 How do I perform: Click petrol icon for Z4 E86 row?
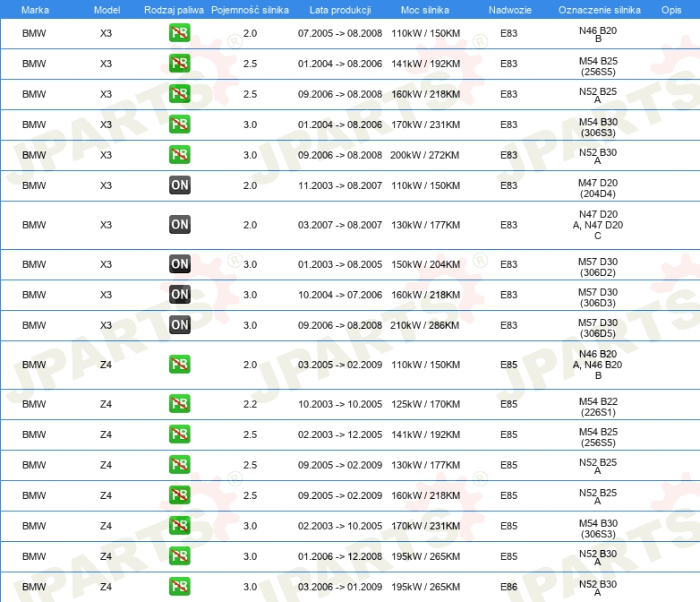click(179, 586)
